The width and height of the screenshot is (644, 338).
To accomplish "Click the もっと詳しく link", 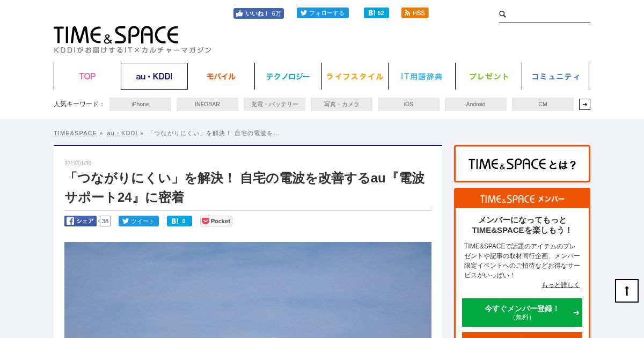I will coord(560,285).
